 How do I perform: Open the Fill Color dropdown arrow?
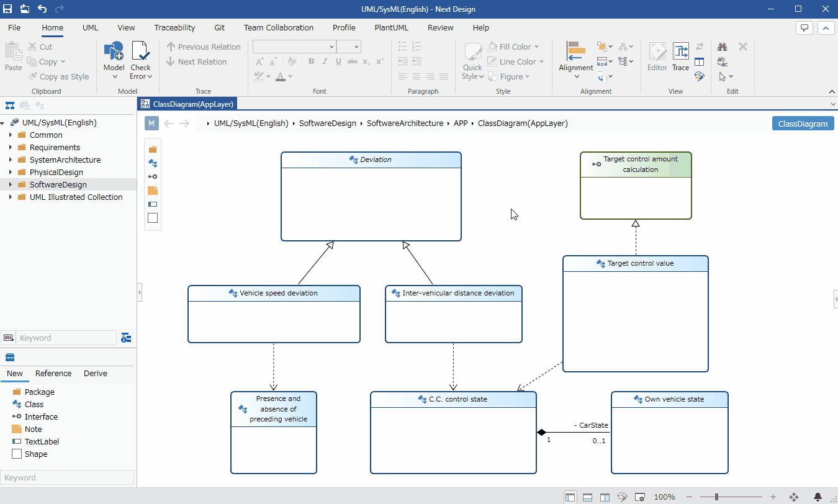(x=536, y=47)
